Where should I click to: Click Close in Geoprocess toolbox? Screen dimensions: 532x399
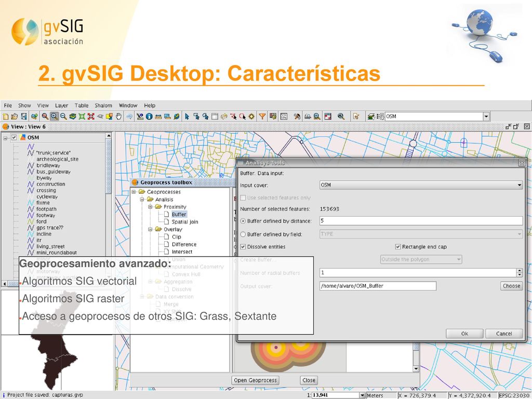309,380
